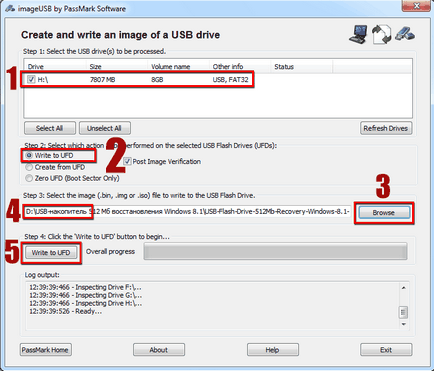
Task: Click the Unselect All button
Action: [x=105, y=128]
